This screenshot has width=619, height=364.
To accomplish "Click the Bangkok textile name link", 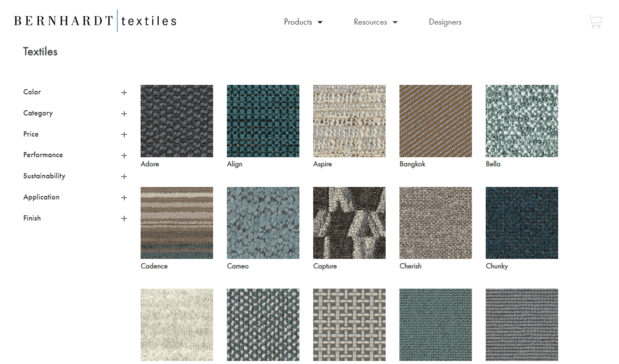I will (412, 164).
